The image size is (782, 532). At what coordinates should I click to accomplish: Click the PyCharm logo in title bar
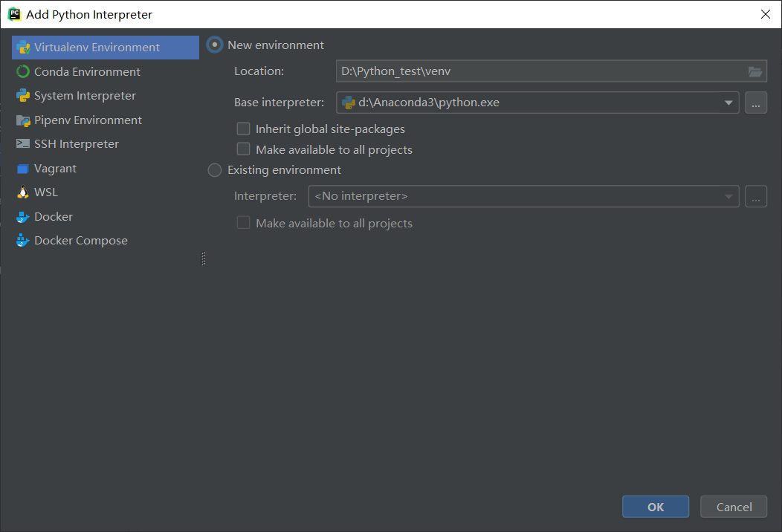click(14, 14)
